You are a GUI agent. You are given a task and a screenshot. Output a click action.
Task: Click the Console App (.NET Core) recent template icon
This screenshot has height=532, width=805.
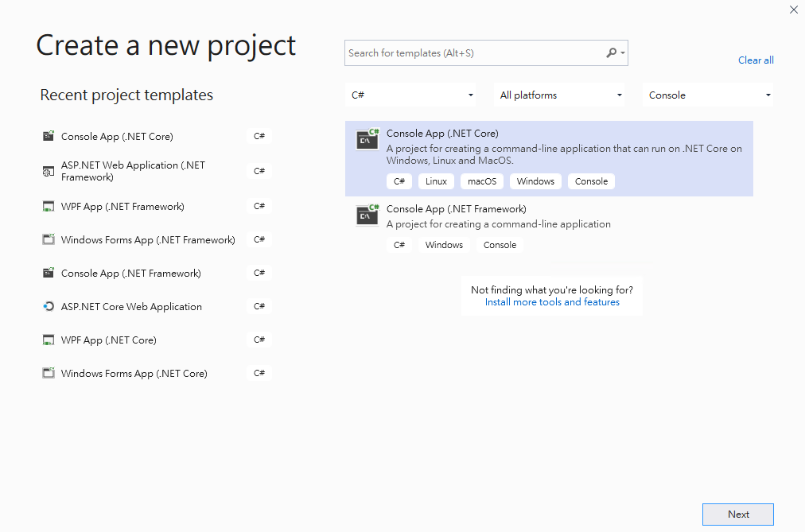click(49, 136)
